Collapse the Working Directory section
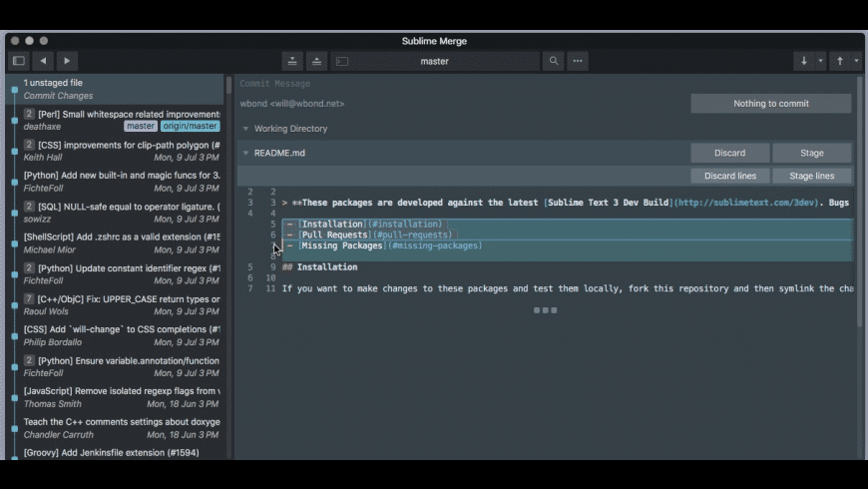The width and height of the screenshot is (868, 489). 245,129
